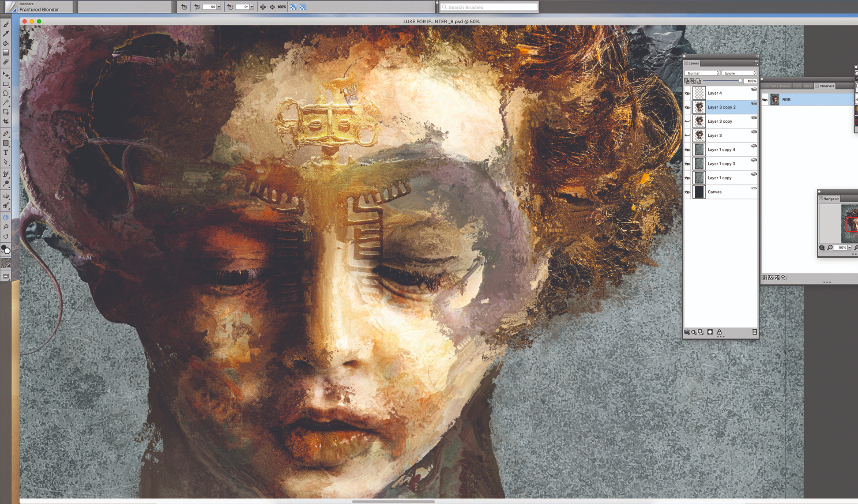
Task: Switch to the Color tab
Action: click(x=798, y=86)
